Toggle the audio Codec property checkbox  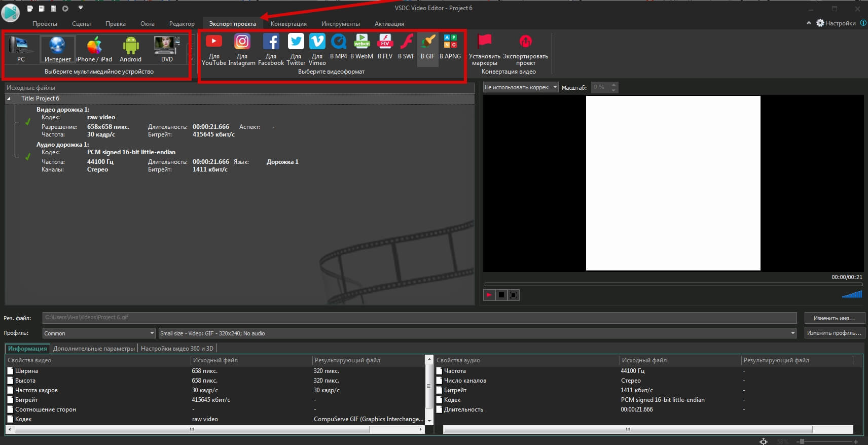click(x=440, y=400)
